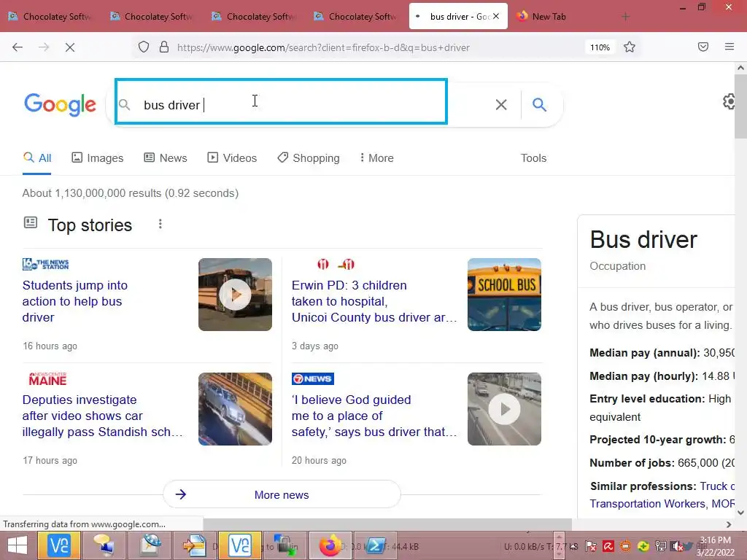Open Action Center flag tray icon

tap(591, 546)
